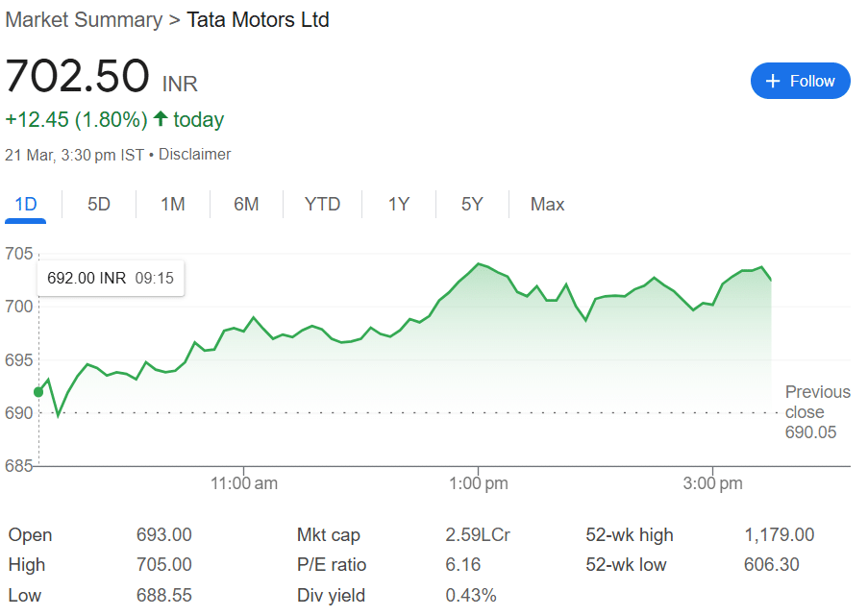Click the 3:00 pm axis label
This screenshot has width=868, height=616.
pyautogui.click(x=712, y=483)
